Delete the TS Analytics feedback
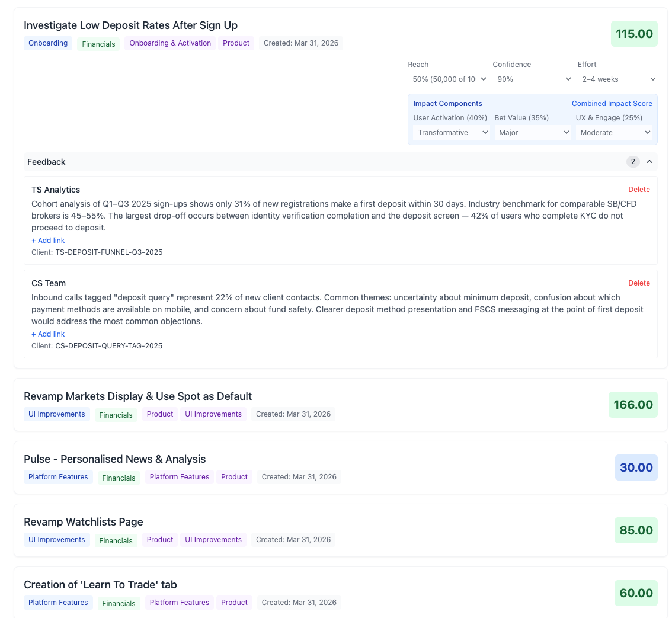Image resolution: width=672 pixels, height=618 pixels. (x=639, y=190)
